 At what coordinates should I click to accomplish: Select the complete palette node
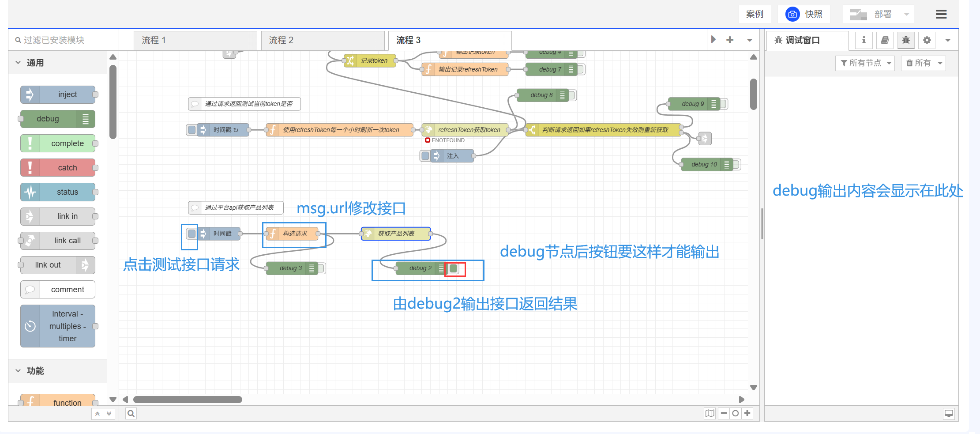point(58,143)
